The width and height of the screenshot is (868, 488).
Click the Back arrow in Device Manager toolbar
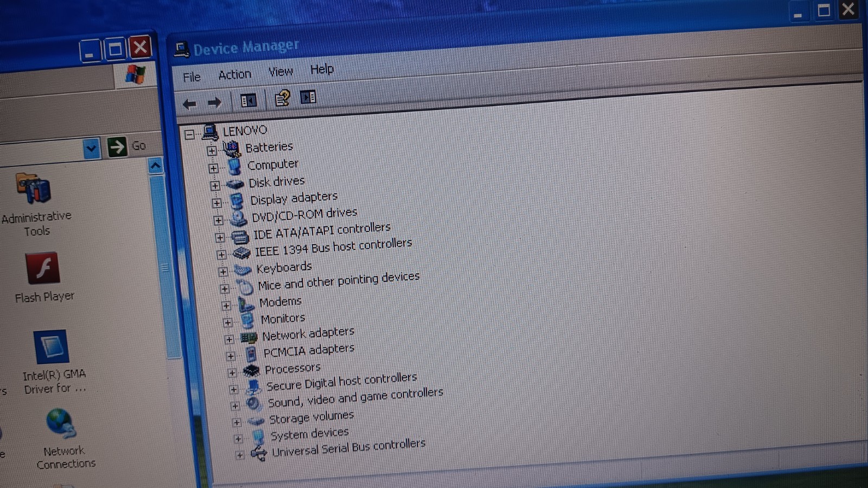(x=189, y=104)
